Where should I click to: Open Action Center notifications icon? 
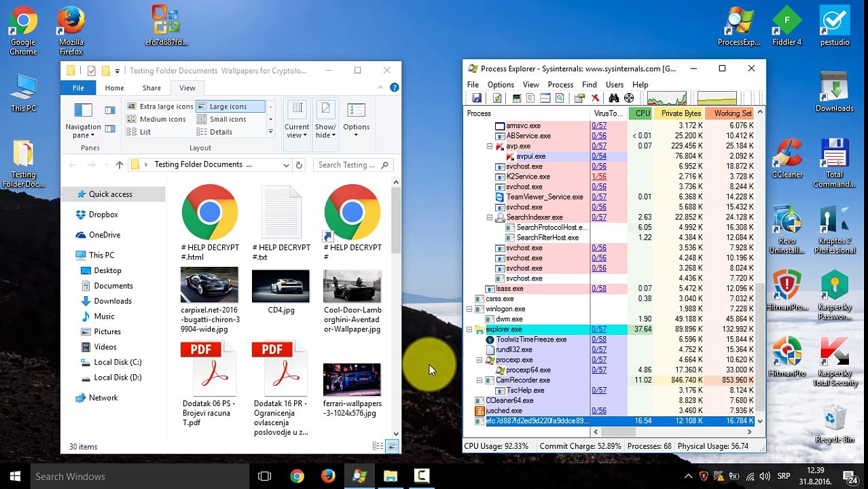pyautogui.click(x=852, y=477)
